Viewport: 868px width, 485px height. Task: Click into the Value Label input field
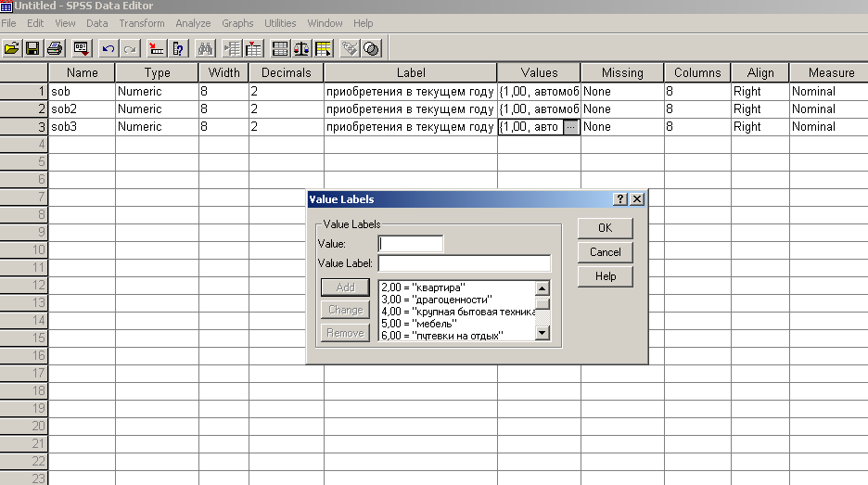465,263
